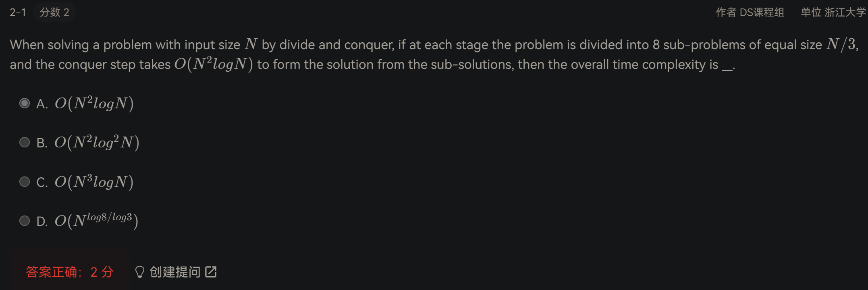The width and height of the screenshot is (868, 290).
Task: Click the 分数 2 score badge
Action: click(54, 12)
